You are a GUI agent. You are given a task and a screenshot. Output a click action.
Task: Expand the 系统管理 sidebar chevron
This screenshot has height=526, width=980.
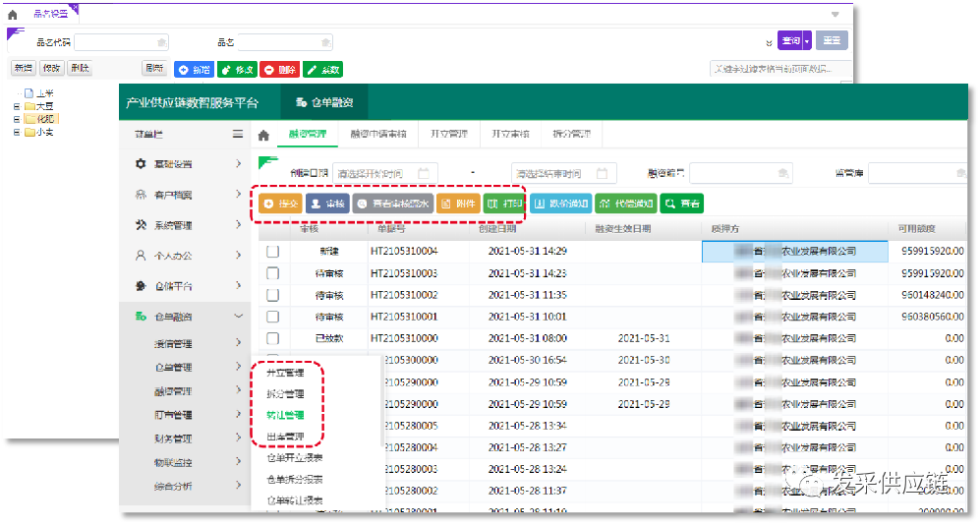tap(238, 224)
